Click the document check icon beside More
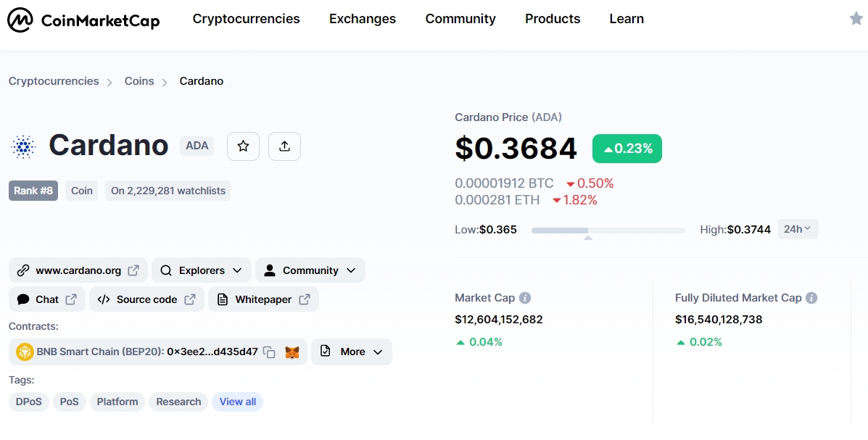 [x=326, y=351]
